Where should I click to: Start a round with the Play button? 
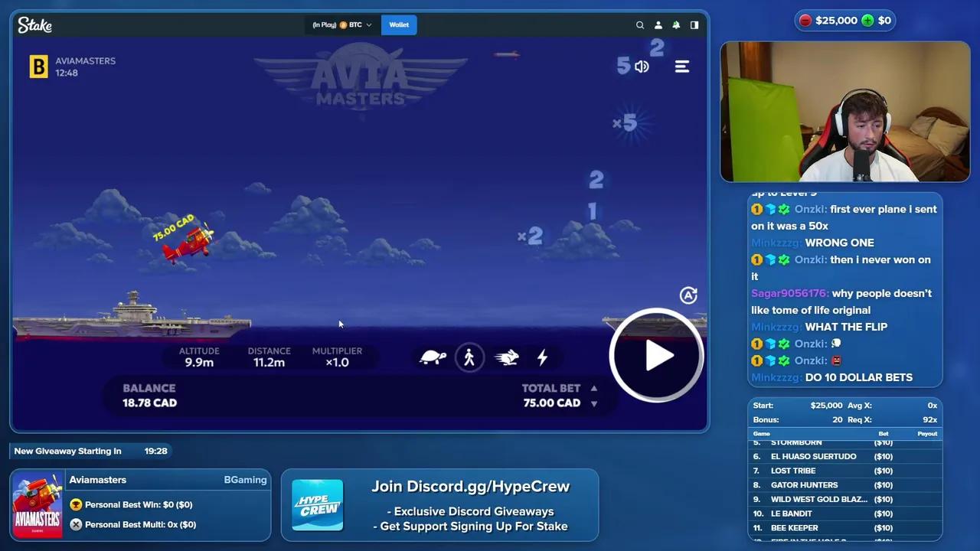[x=656, y=356]
